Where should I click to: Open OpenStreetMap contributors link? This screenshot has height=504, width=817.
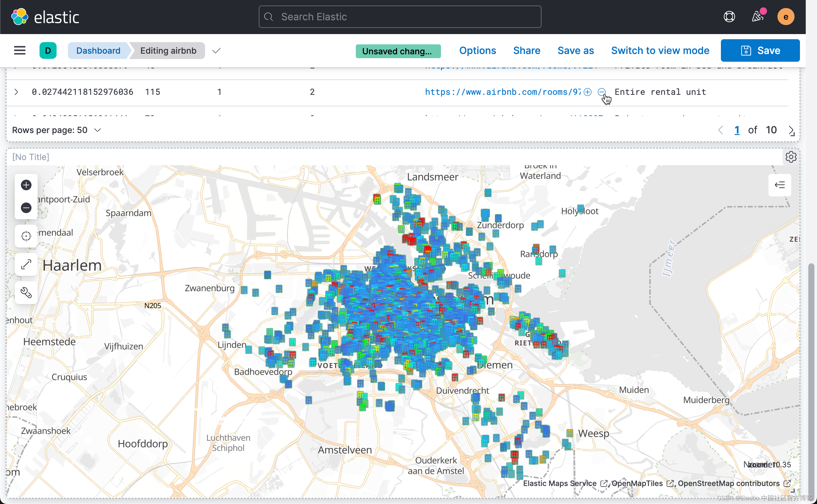point(734,483)
